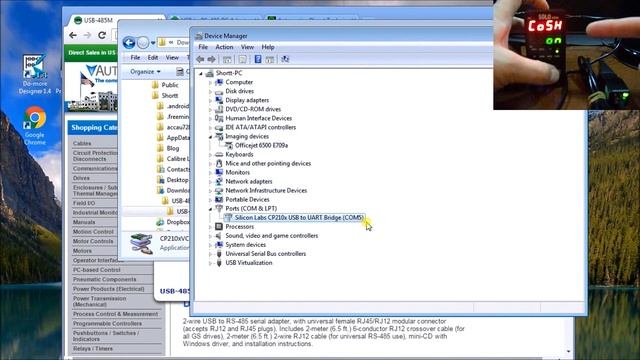
Task: Collapse the Shortt-PC root node
Action: 201,73
